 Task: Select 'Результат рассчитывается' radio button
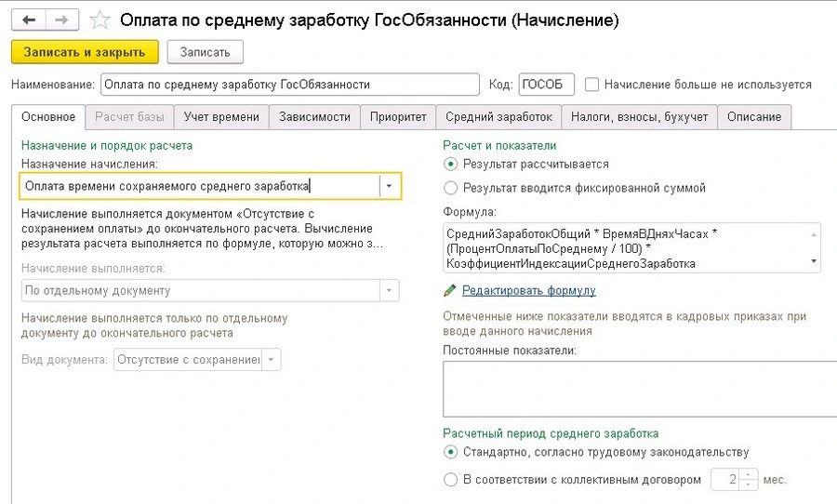point(451,164)
